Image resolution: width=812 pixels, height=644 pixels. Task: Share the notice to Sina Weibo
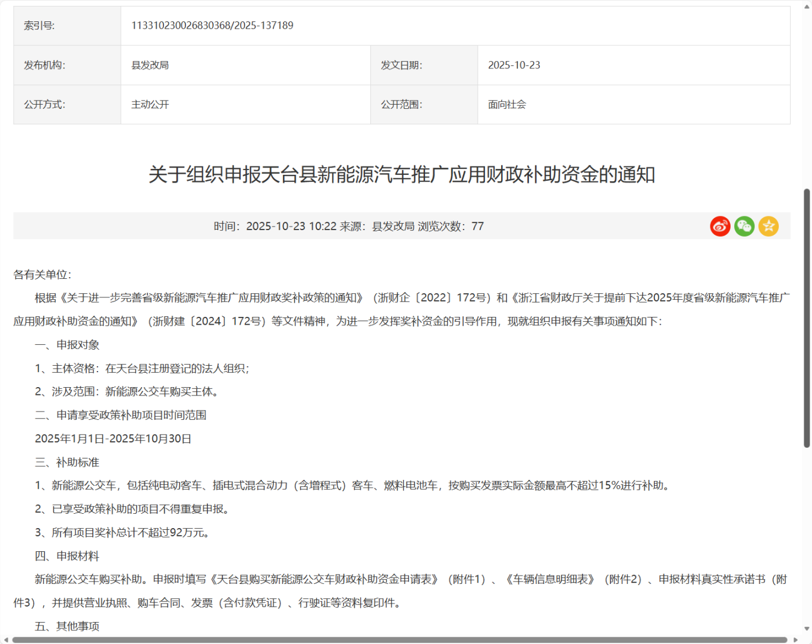pos(720,226)
